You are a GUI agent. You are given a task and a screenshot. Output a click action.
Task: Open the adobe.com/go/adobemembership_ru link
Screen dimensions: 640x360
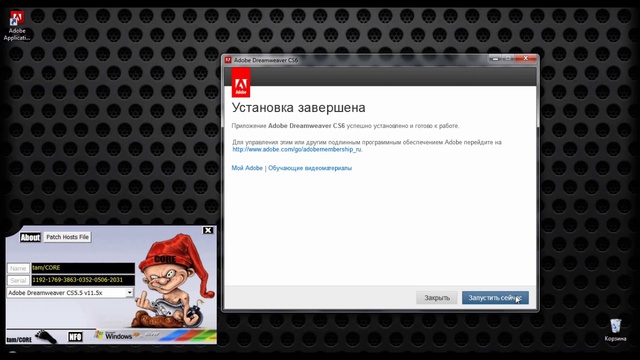tap(297, 149)
